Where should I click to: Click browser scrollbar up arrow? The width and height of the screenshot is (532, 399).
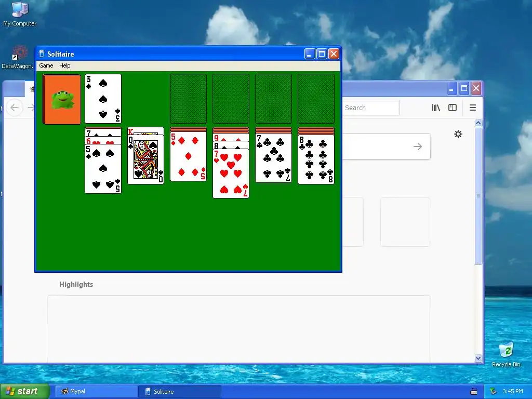(478, 123)
